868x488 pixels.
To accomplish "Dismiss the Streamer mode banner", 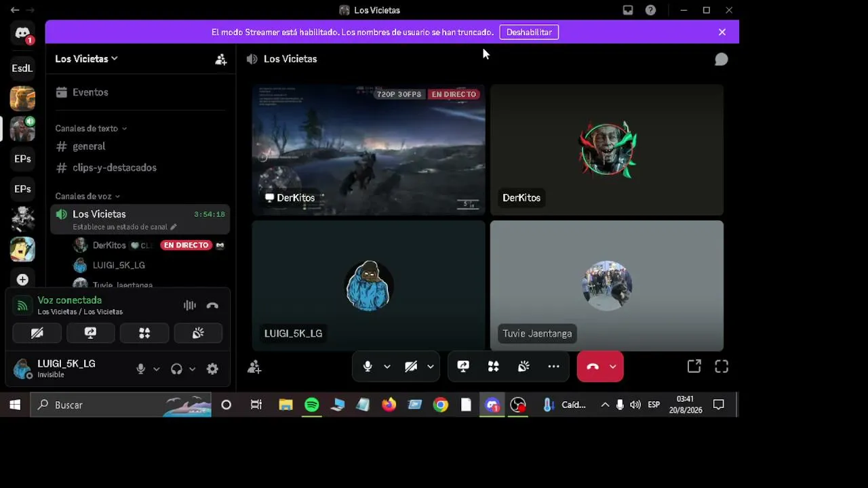I will (722, 32).
